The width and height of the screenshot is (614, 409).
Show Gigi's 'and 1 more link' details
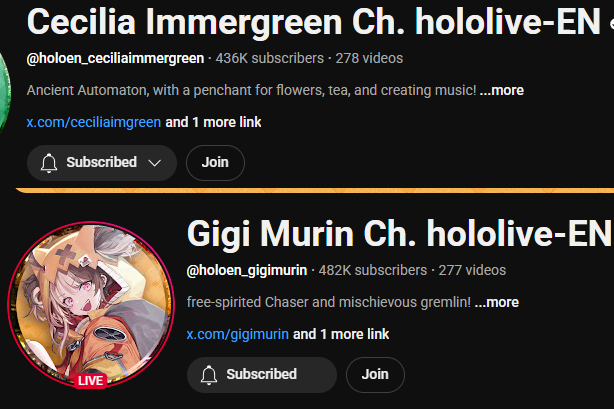click(x=341, y=334)
